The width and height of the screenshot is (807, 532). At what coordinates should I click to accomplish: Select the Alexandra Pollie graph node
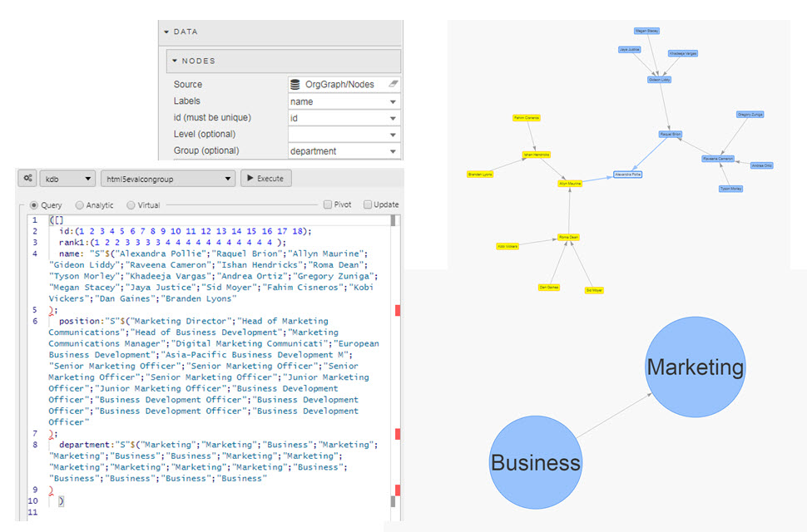pyautogui.click(x=627, y=175)
